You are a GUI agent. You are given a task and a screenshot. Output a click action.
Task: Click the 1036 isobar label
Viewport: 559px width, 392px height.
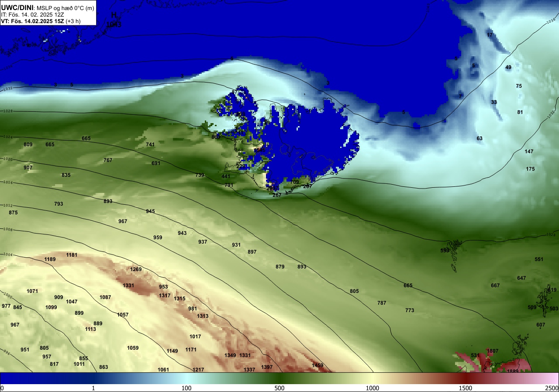[x=551, y=20]
